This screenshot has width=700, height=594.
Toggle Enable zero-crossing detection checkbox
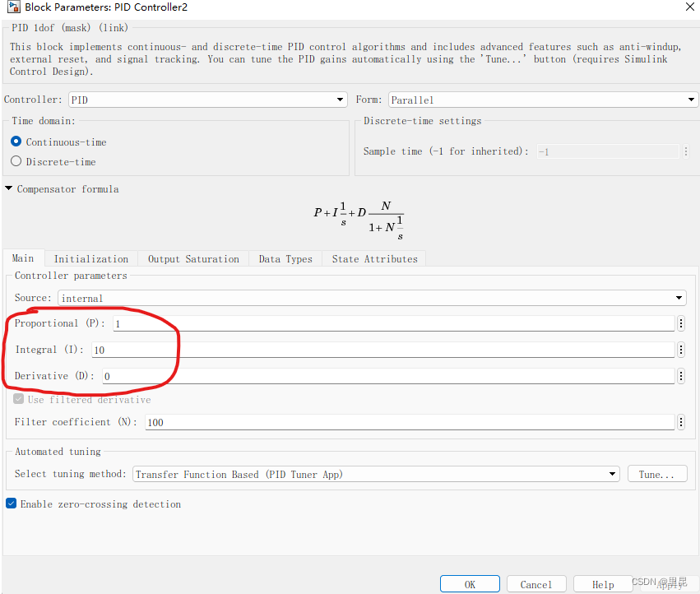pyautogui.click(x=12, y=504)
